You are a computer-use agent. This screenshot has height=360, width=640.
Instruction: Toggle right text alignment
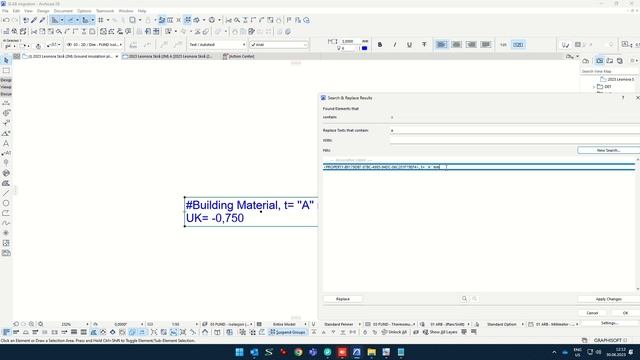tap(471, 44)
